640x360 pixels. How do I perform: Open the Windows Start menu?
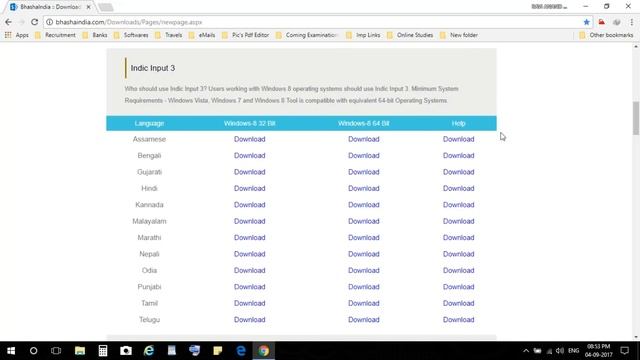point(11,351)
